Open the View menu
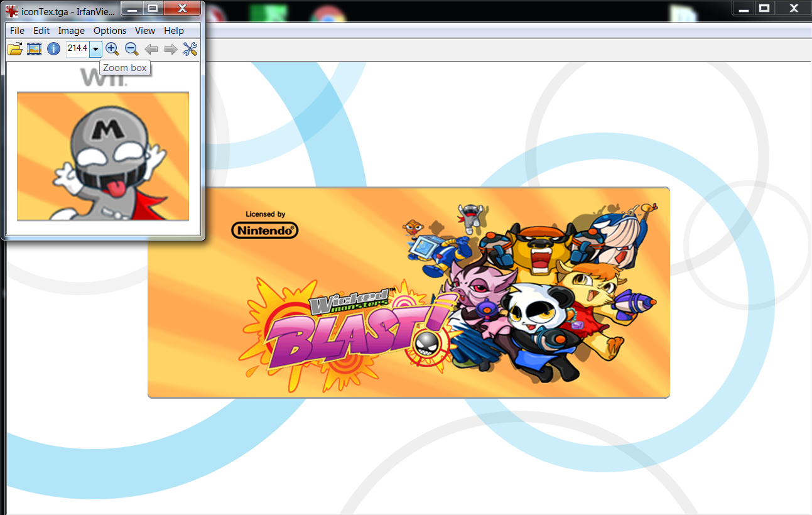The width and height of the screenshot is (812, 515). 145,31
